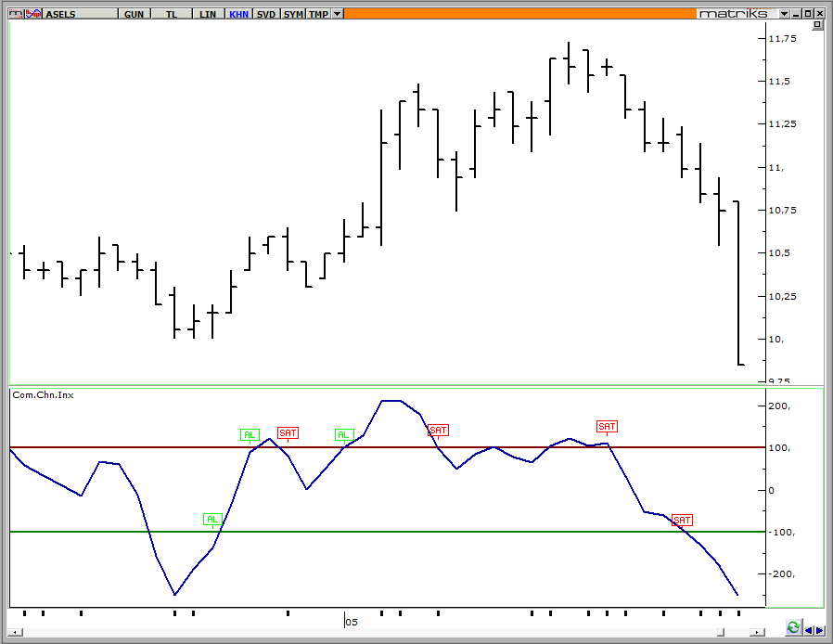Click the 10,25 price axis label
Viewport: 833px width, 644px height.
pyautogui.click(x=783, y=297)
